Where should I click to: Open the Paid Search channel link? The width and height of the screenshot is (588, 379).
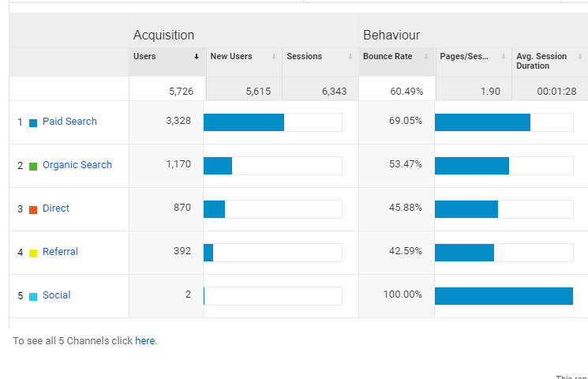(x=69, y=122)
